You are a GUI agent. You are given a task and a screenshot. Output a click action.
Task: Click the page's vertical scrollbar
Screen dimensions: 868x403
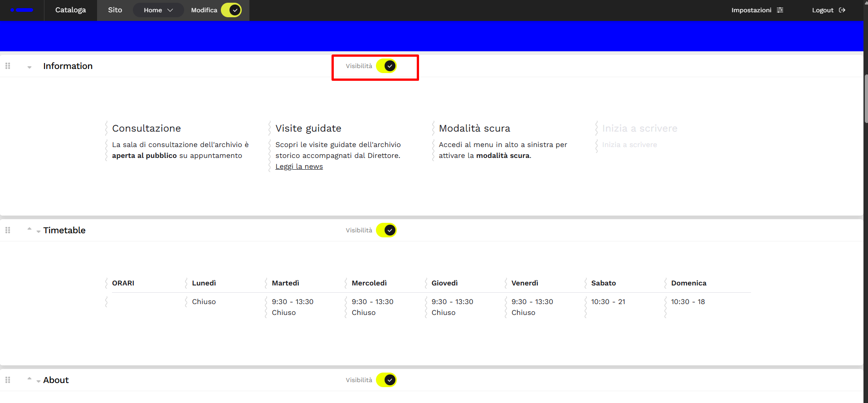pos(866,98)
